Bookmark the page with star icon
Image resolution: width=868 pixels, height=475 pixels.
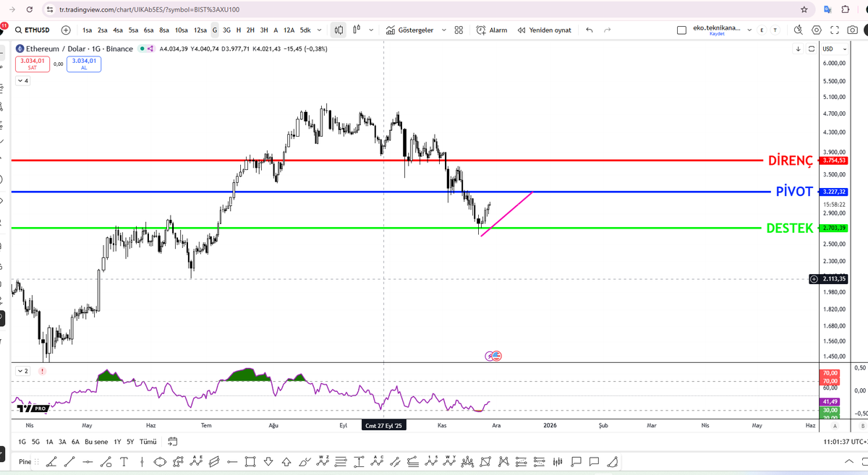(804, 10)
